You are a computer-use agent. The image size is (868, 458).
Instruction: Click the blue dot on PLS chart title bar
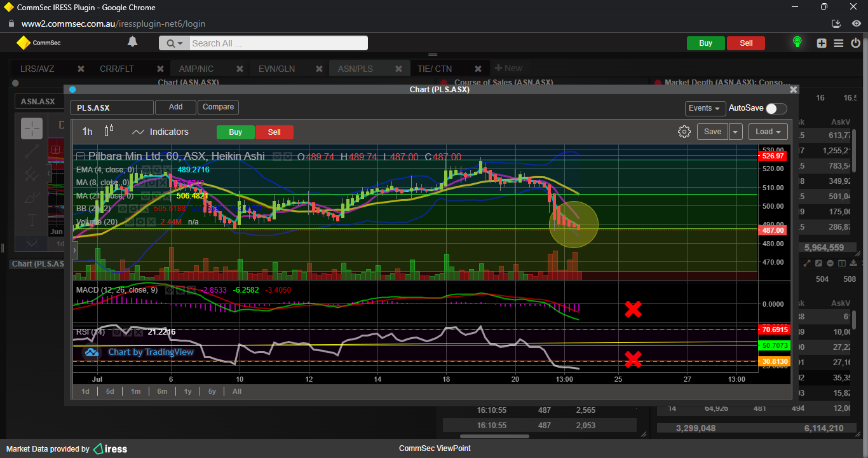tap(72, 90)
